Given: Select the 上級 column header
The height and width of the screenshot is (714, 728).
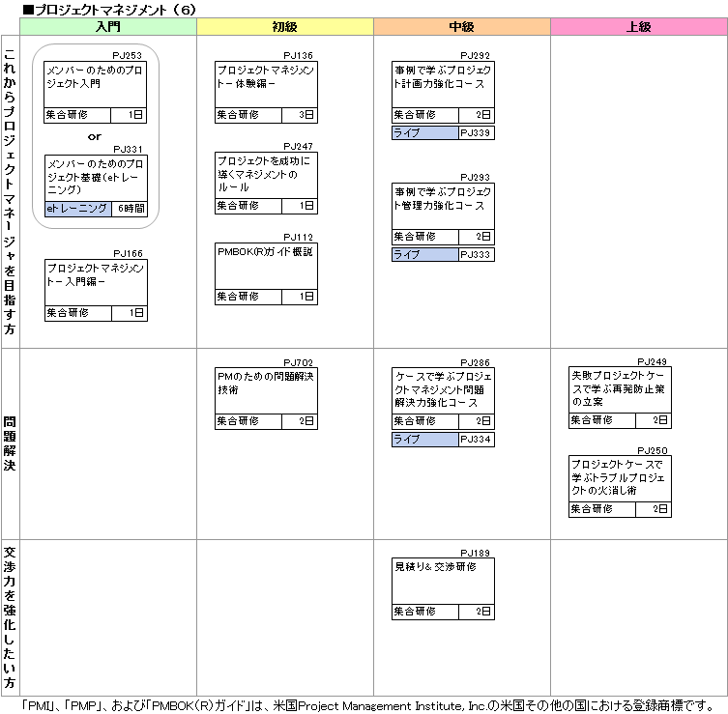Looking at the screenshot, I should point(639,26).
